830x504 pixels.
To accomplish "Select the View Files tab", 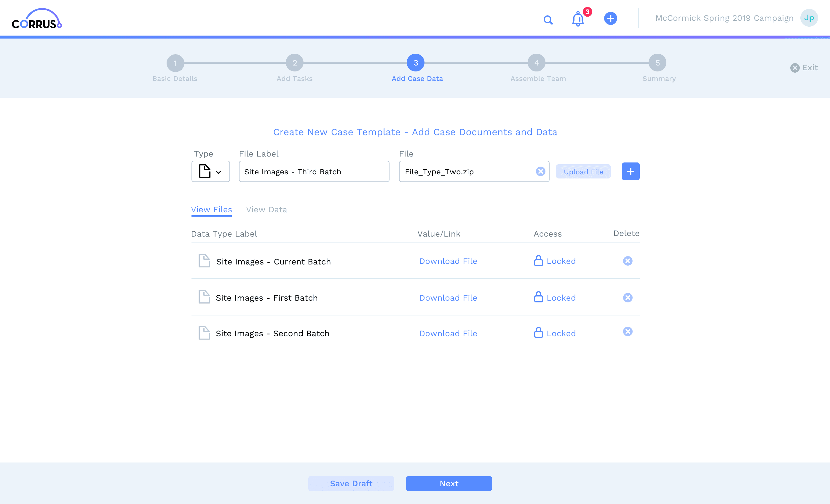I will pos(212,210).
